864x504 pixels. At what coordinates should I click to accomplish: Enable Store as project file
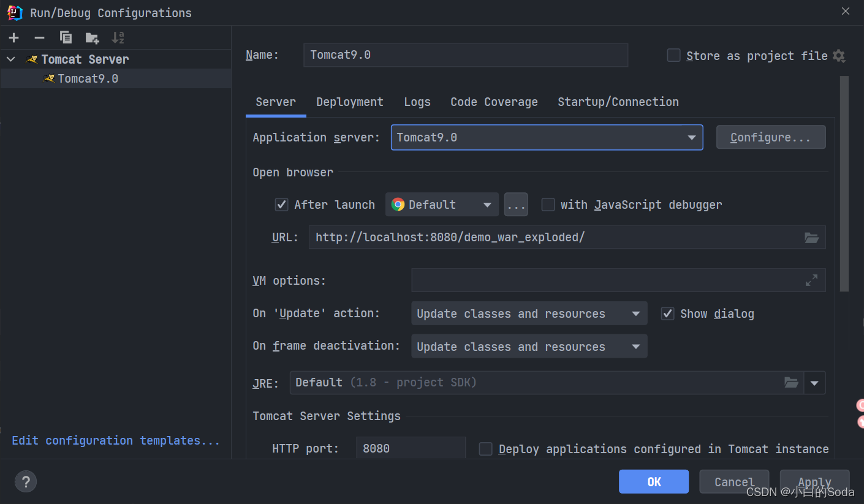[x=673, y=56]
